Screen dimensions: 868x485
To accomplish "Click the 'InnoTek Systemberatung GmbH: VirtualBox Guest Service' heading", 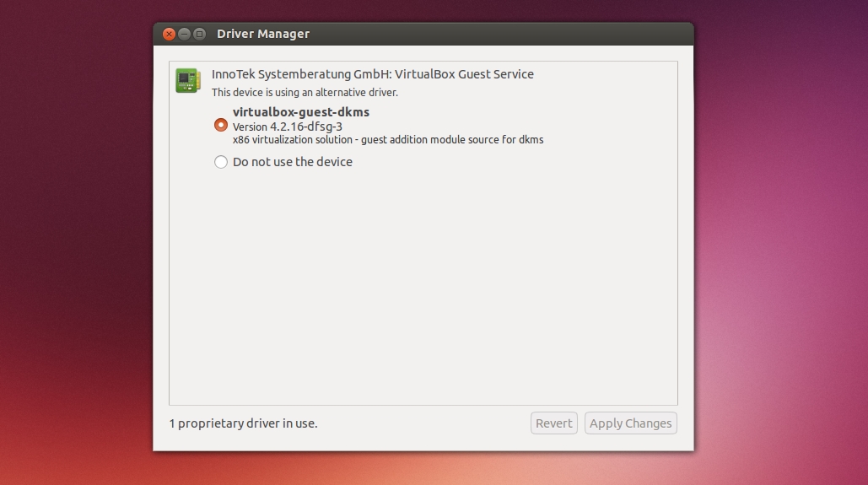I will click(373, 74).
